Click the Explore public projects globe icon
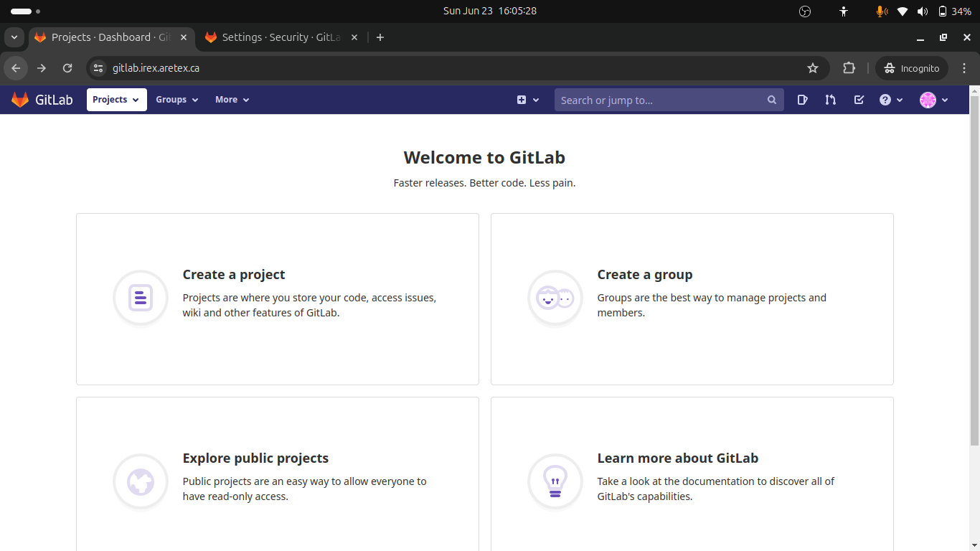Viewport: 980px width, 551px height. (141, 481)
